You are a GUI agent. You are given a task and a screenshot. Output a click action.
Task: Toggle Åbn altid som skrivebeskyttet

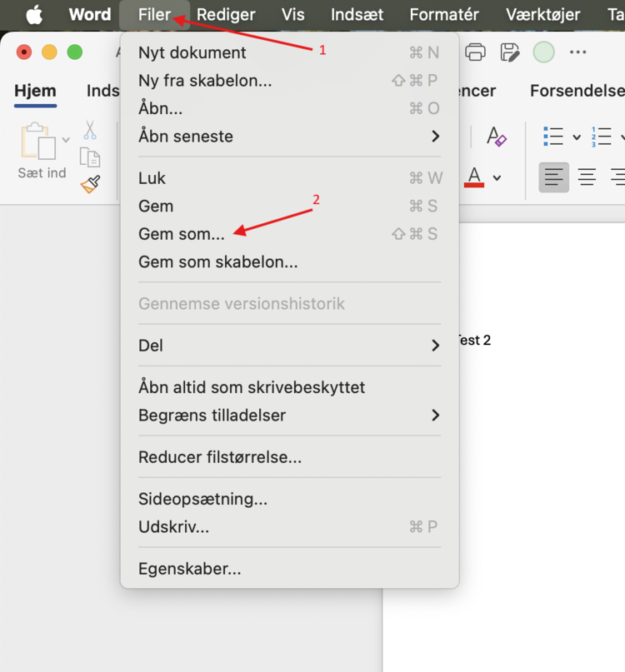pos(252,387)
